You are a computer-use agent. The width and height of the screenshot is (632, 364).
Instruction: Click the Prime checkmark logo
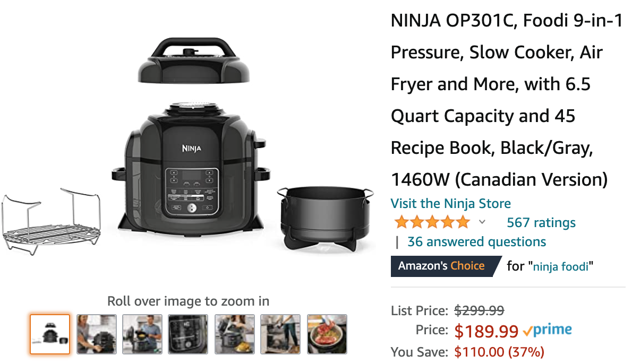[x=548, y=330]
